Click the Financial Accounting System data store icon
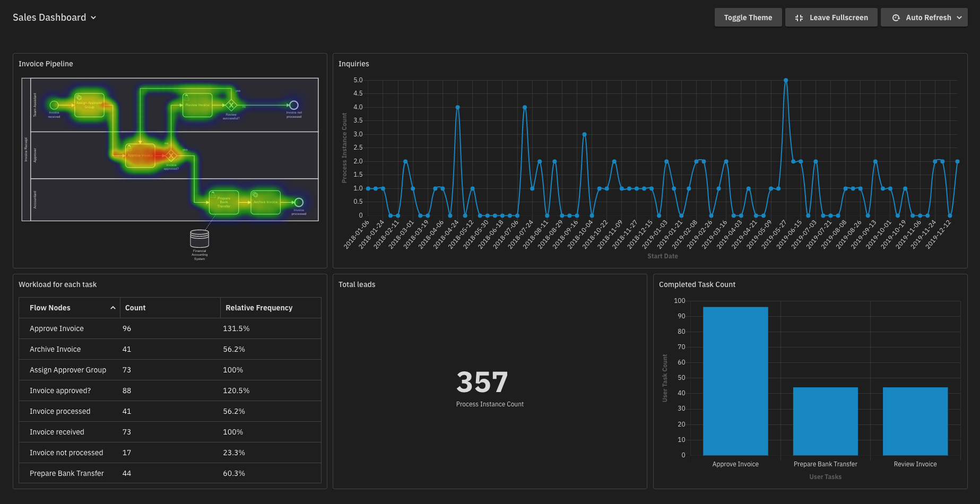Image resolution: width=980 pixels, height=504 pixels. 200,239
